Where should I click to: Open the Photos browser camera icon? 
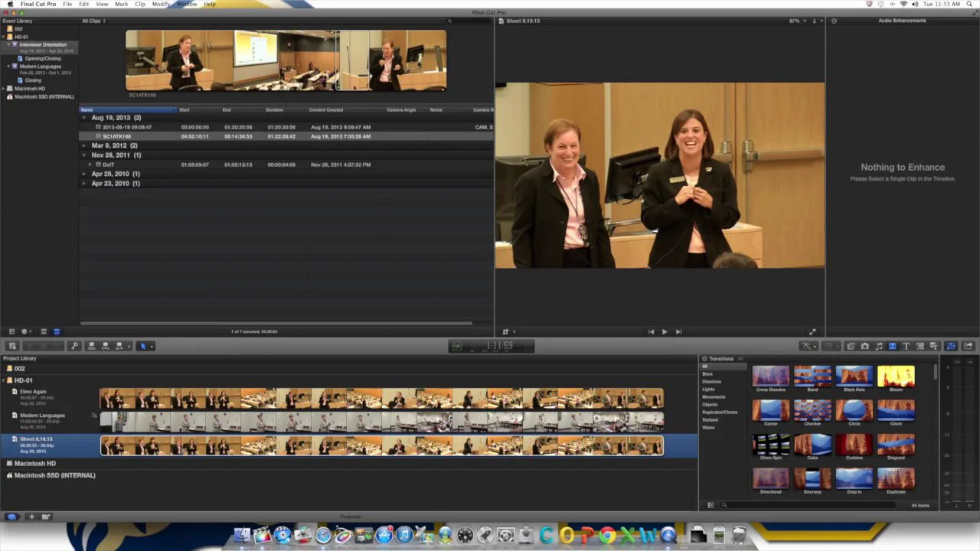(x=864, y=346)
